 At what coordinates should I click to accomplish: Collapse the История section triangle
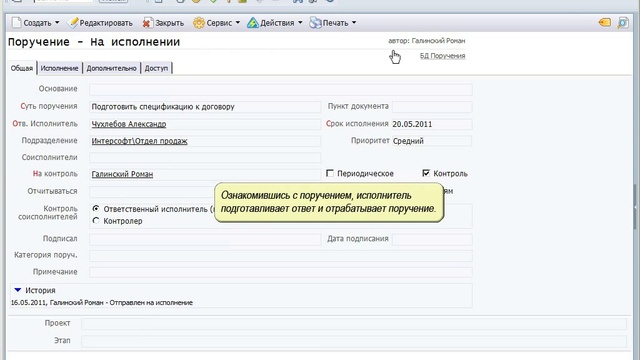18,290
